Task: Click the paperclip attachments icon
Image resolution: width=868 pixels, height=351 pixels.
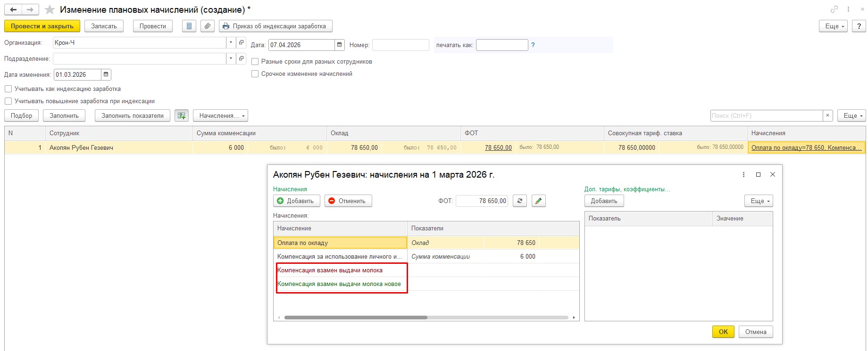Action: [x=208, y=26]
